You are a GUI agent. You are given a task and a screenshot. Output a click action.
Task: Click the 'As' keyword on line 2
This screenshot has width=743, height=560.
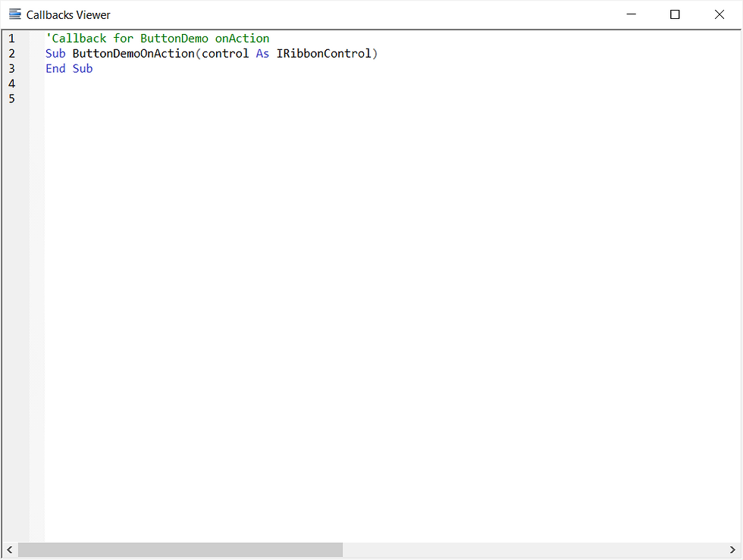(262, 54)
